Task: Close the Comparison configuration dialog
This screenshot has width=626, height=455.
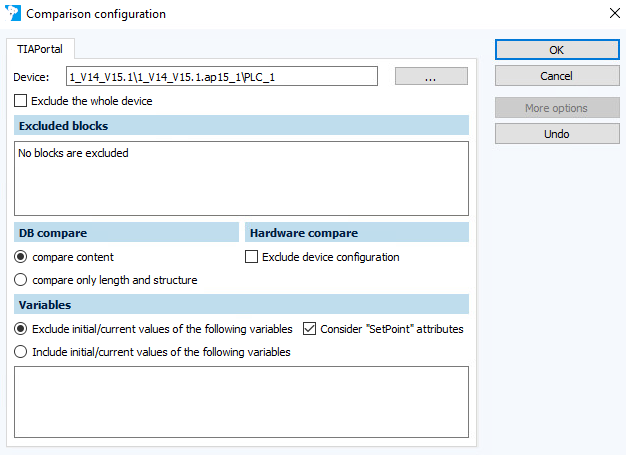Action: click(x=613, y=14)
